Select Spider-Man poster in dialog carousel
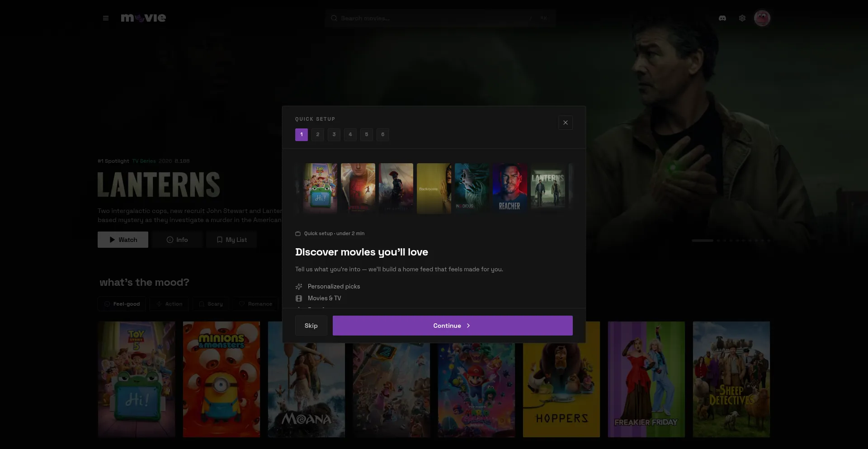This screenshot has height=449, width=868. click(358, 189)
